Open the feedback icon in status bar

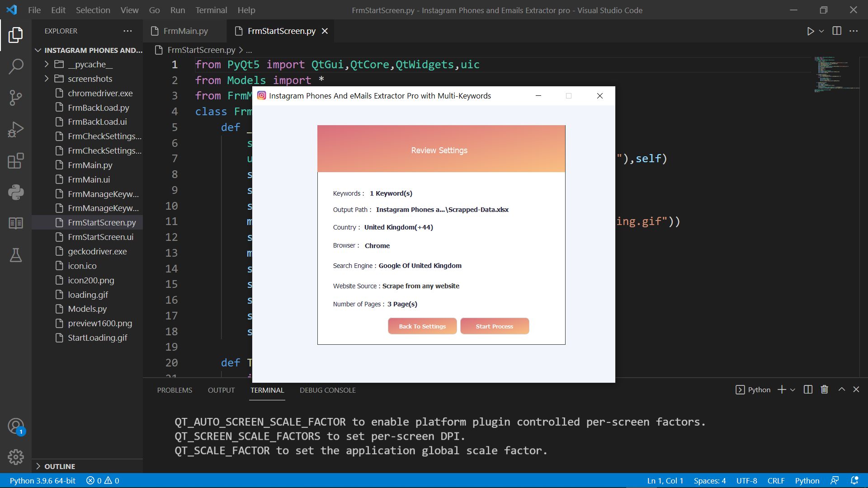click(835, 481)
